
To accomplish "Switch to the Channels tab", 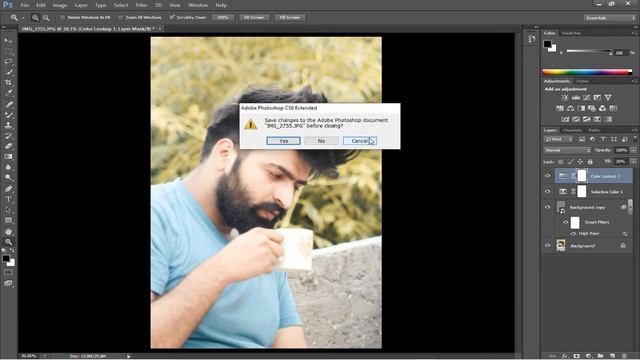I will coord(572,130).
